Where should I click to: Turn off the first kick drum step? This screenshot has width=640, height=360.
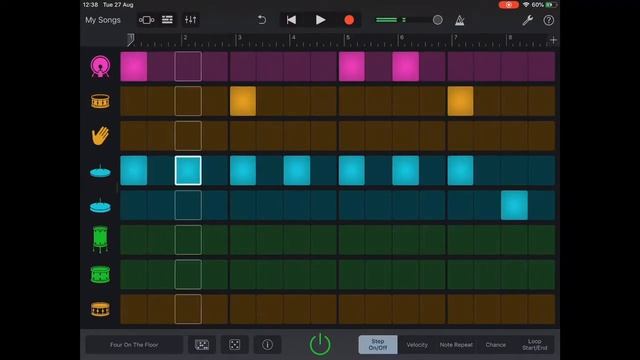[x=134, y=66]
